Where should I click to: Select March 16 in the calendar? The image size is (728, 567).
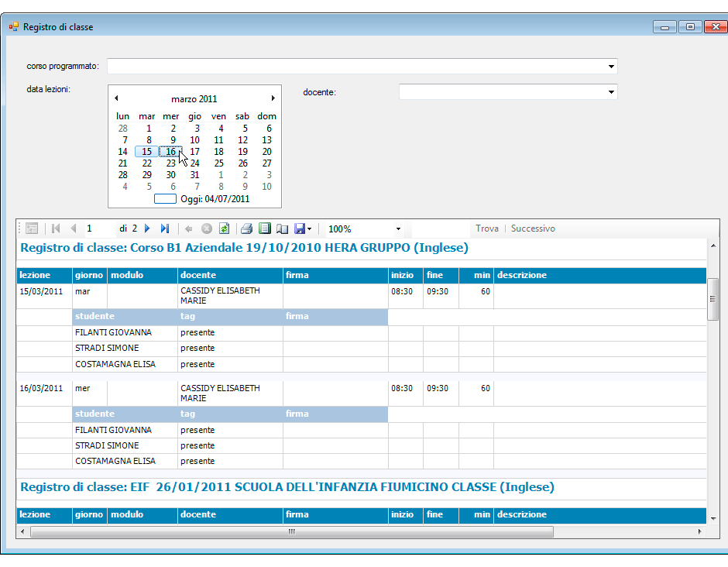(x=170, y=152)
